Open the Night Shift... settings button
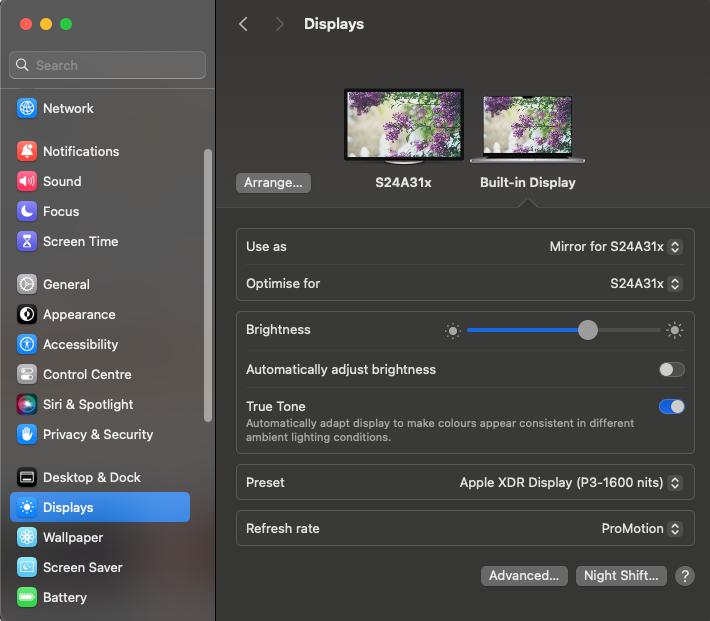 click(621, 576)
